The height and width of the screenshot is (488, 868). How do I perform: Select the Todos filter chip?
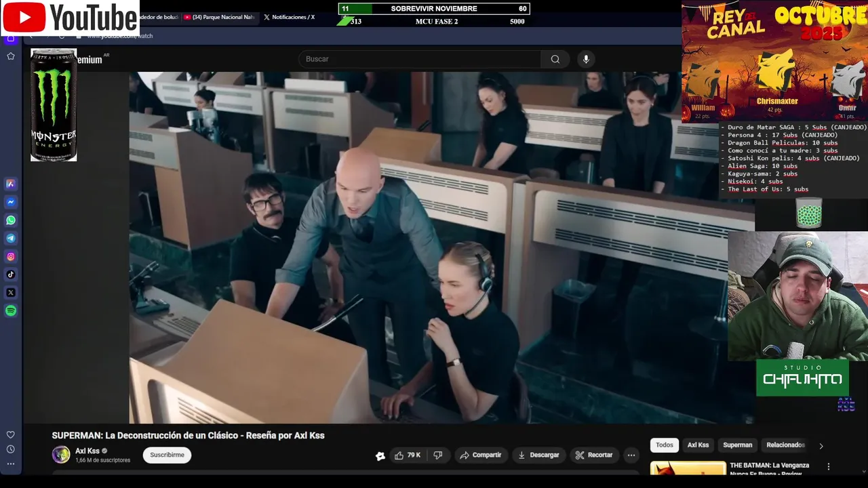tap(665, 445)
